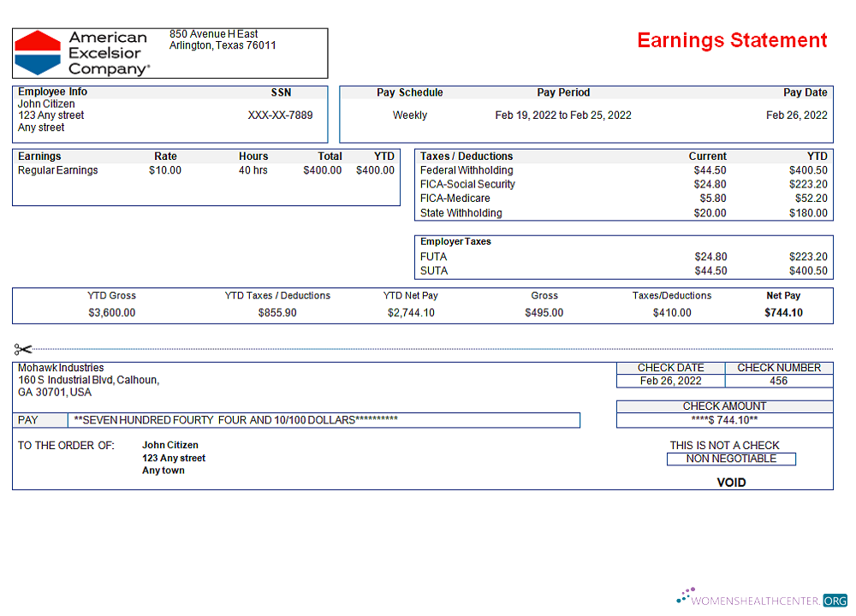Click the NON NEGOTIABLE box
856x616 pixels.
click(731, 459)
